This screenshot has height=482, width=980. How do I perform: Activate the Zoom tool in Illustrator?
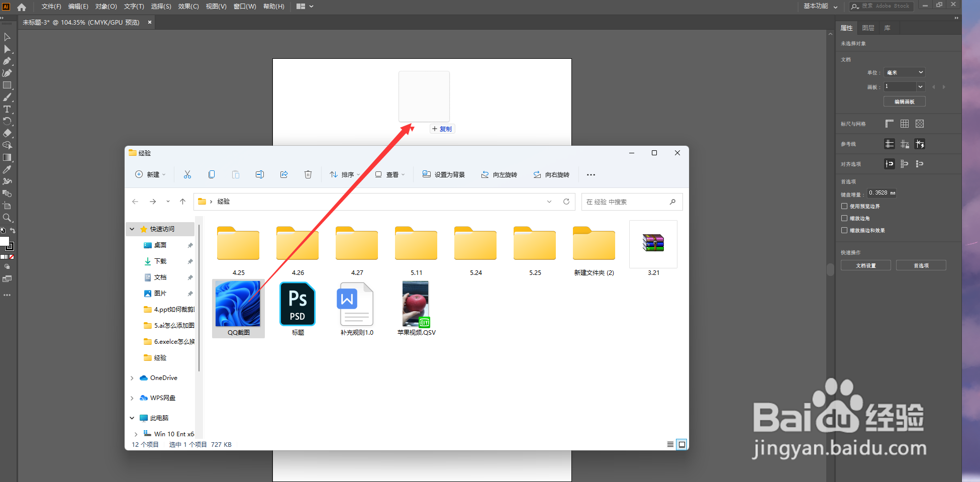point(7,218)
